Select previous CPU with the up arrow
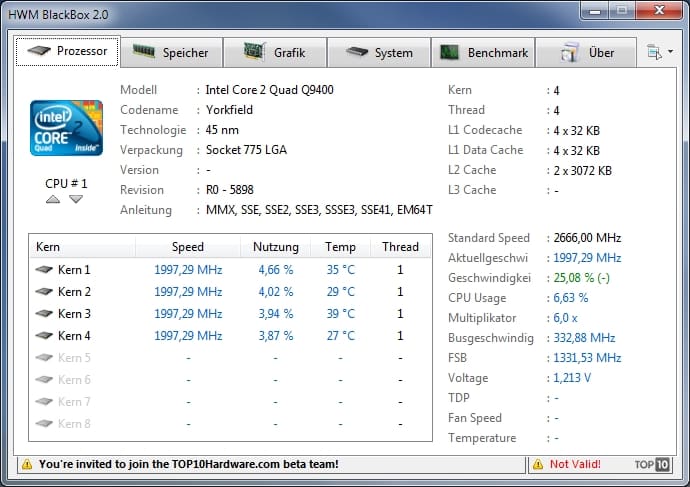 53,199
